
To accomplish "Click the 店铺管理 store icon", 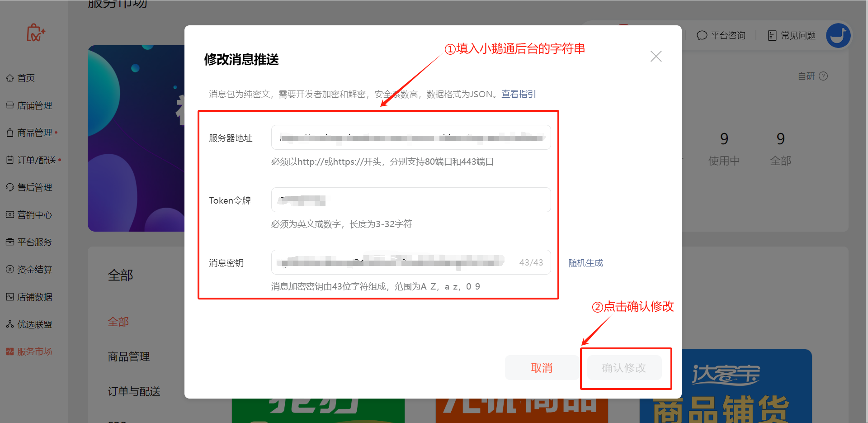I will click(x=10, y=105).
